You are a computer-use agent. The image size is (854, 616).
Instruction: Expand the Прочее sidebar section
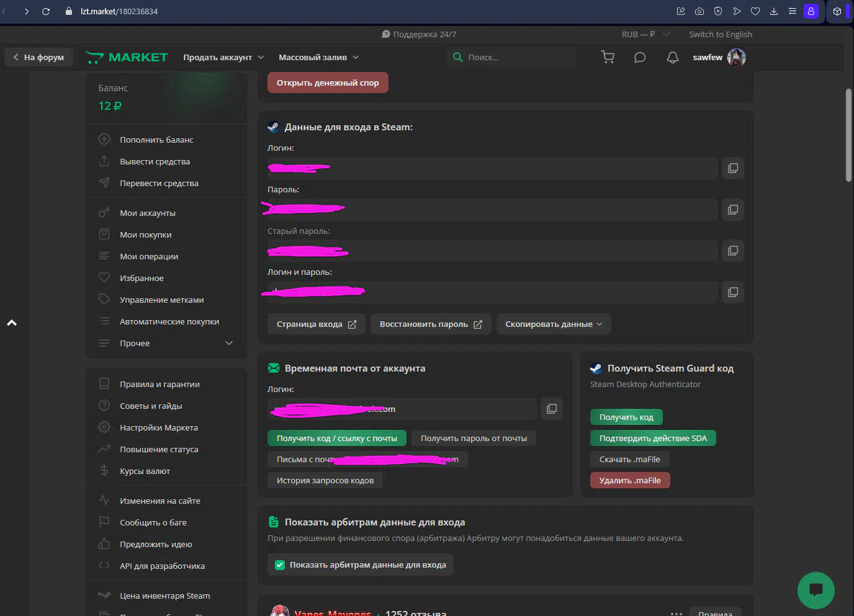coord(166,343)
